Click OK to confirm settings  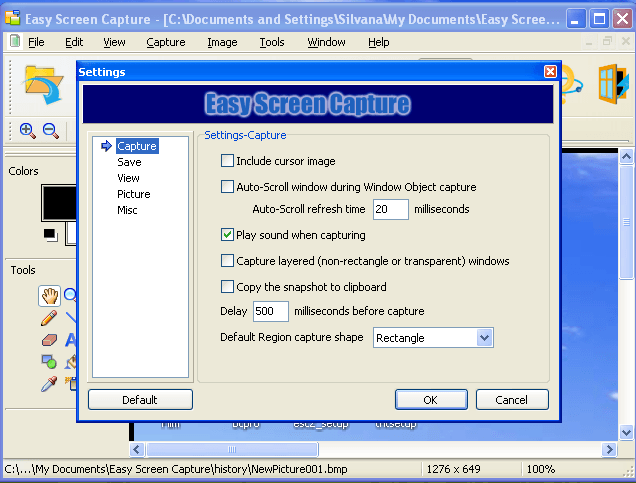[431, 400]
